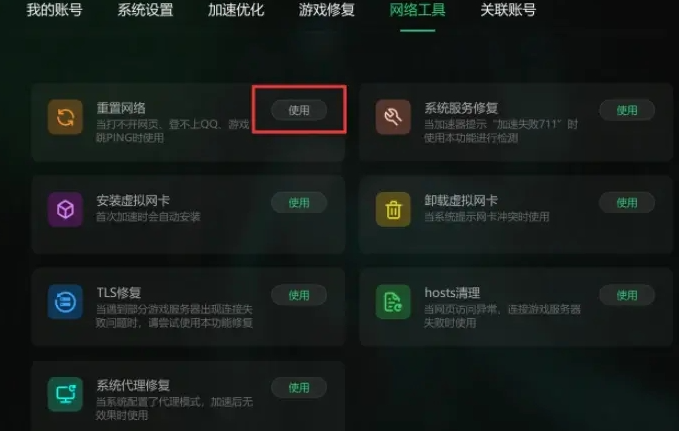Click the blue TLS修复 icon

[65, 302]
